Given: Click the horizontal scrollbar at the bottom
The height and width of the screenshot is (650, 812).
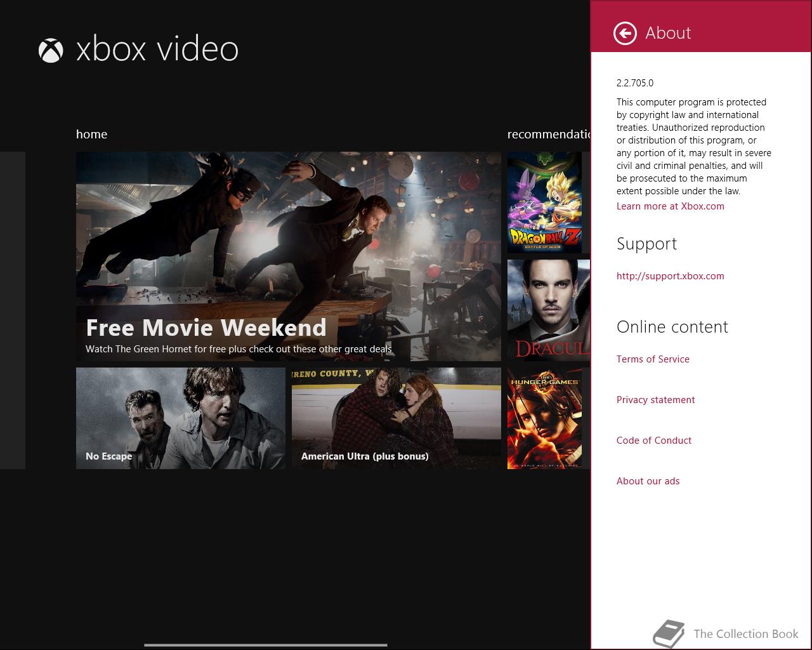Looking at the screenshot, I should pyautogui.click(x=266, y=645).
